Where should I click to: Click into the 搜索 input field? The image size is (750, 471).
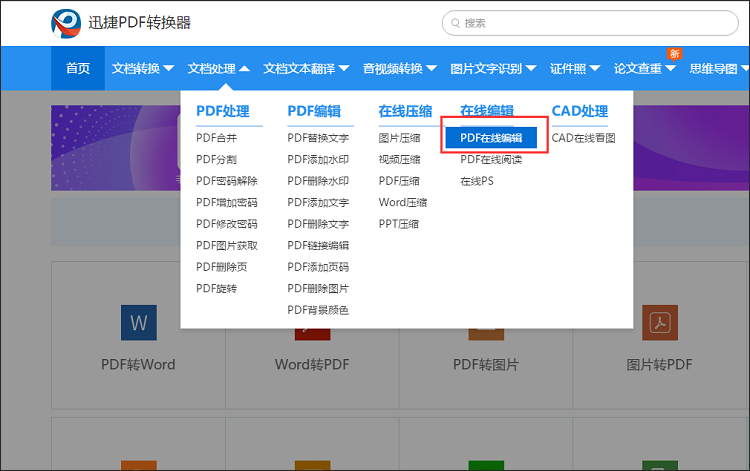point(590,22)
